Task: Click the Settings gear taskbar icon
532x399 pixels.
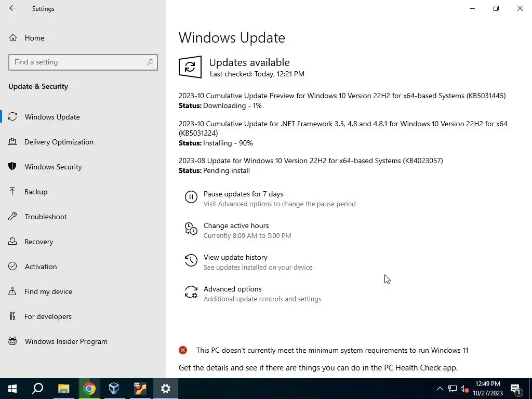Action: (166, 389)
